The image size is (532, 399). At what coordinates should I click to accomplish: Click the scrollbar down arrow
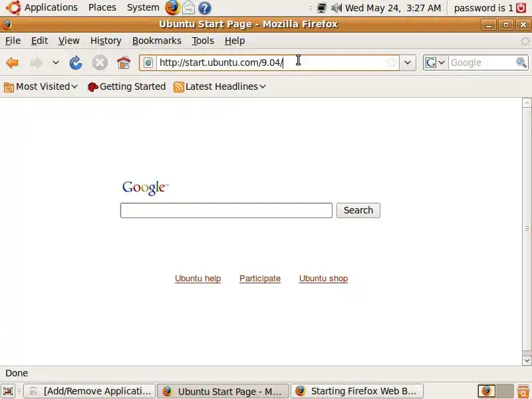point(527,360)
